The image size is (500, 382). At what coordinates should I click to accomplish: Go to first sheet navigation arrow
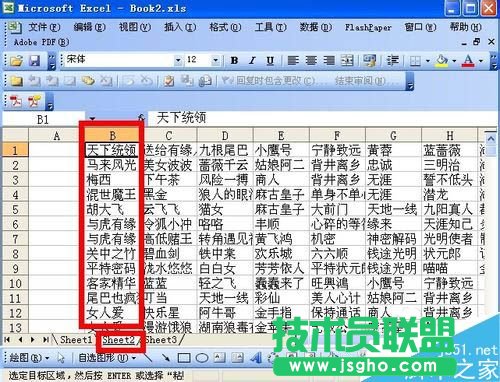tap(7, 340)
